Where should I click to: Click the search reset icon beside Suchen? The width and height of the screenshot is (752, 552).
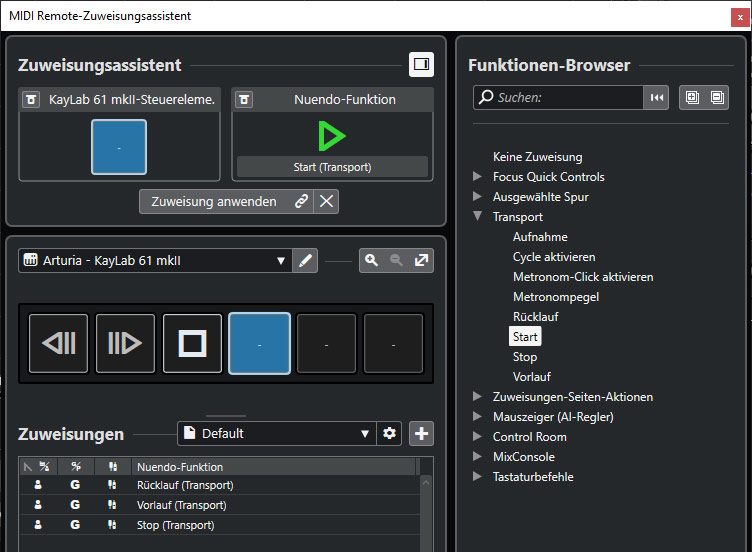[657, 97]
